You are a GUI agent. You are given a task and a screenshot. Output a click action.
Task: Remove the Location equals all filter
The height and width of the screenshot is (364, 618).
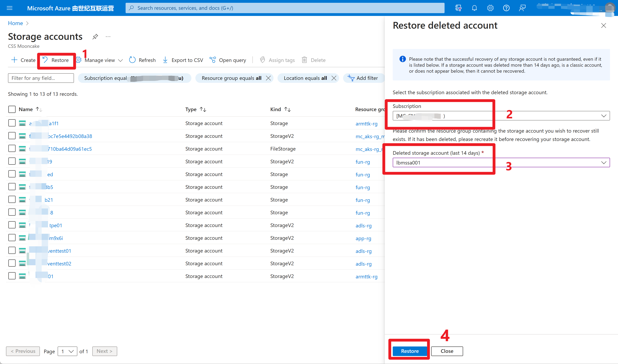[x=334, y=78]
